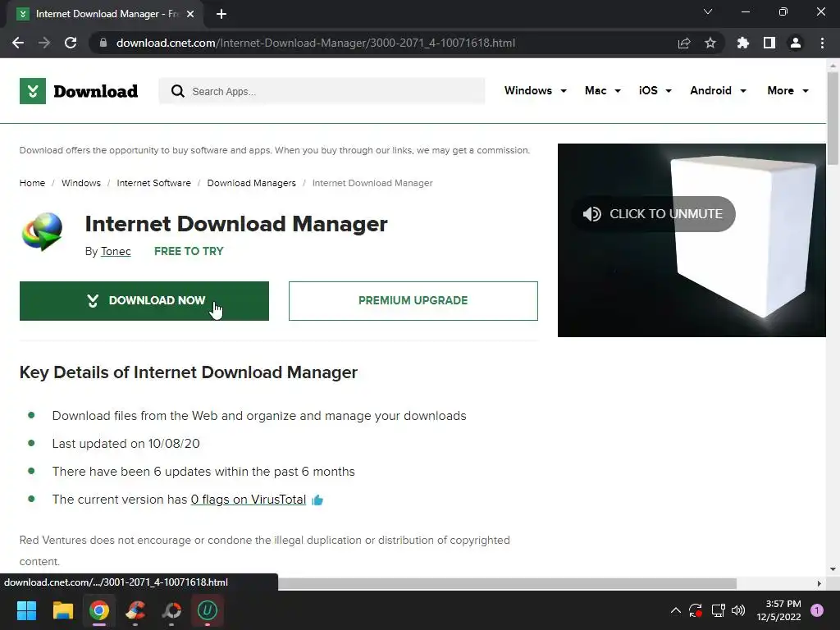
Task: Click the thumbs-up icon beside VirusTotal
Action: coord(317,500)
